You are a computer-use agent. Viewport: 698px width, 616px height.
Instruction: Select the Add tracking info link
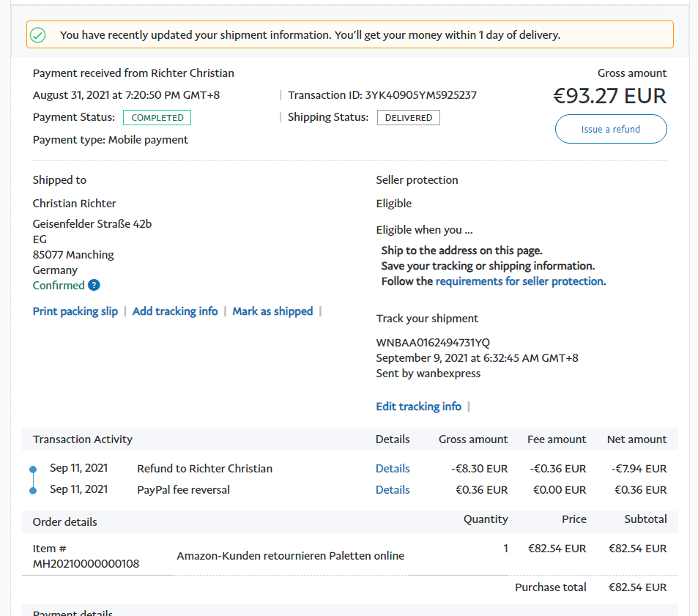[x=175, y=311]
